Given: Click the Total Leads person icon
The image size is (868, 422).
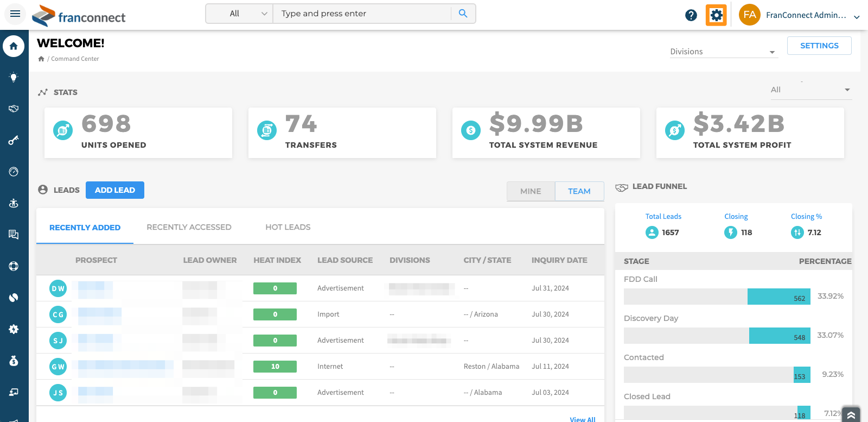Looking at the screenshot, I should 652,232.
